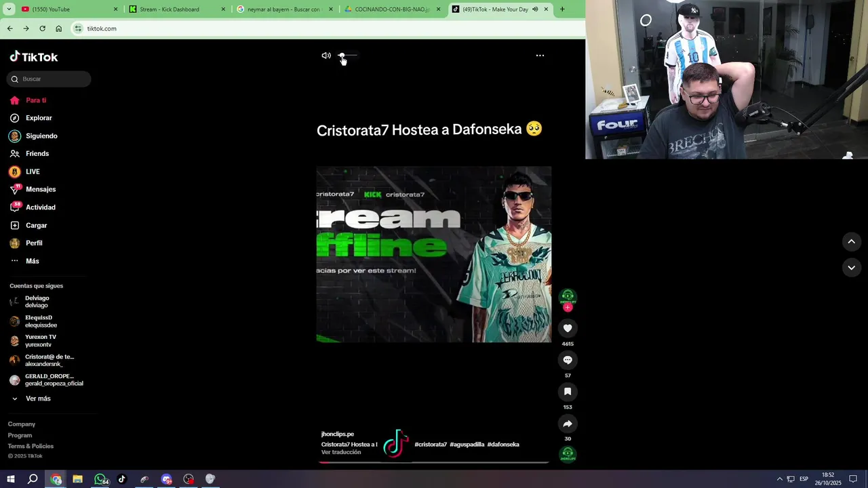
Task: Switch to COCINANDO-CON-BIG-NAO tab
Action: point(393,9)
